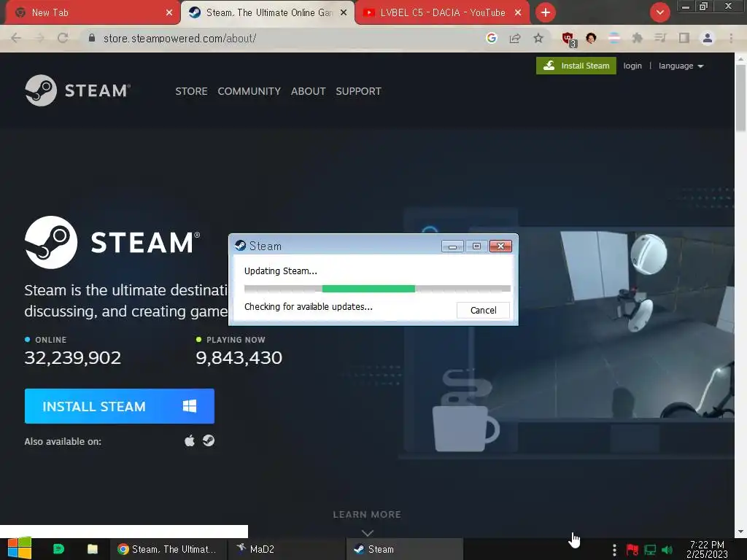Image resolution: width=747 pixels, height=560 pixels.
Task: Open the Windows Start menu
Action: tap(20, 548)
